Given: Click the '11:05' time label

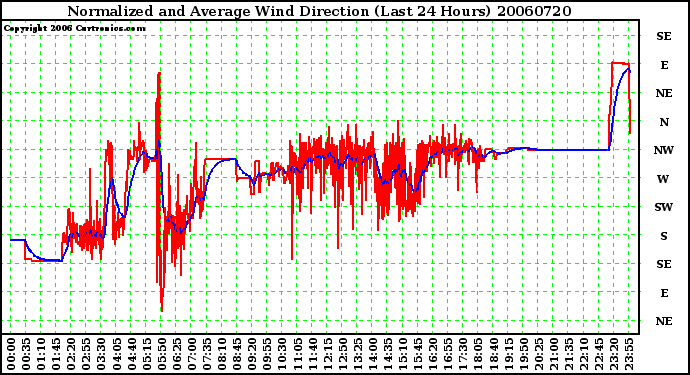Looking at the screenshot, I should 297,354.
